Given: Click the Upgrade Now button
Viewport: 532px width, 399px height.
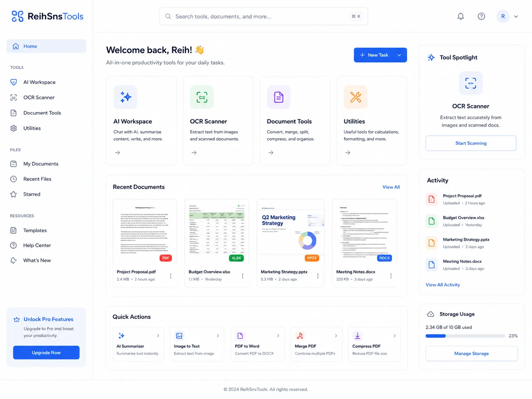Looking at the screenshot, I should click(46, 353).
